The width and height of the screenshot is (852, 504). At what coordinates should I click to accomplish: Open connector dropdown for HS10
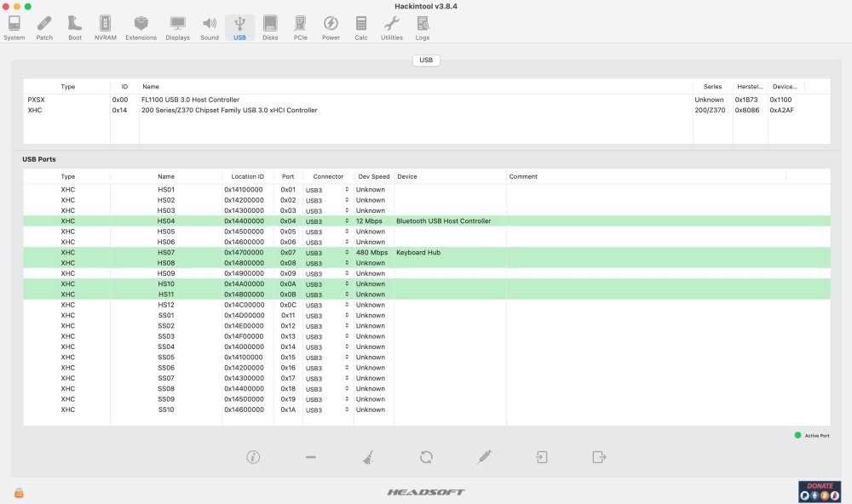(328, 284)
